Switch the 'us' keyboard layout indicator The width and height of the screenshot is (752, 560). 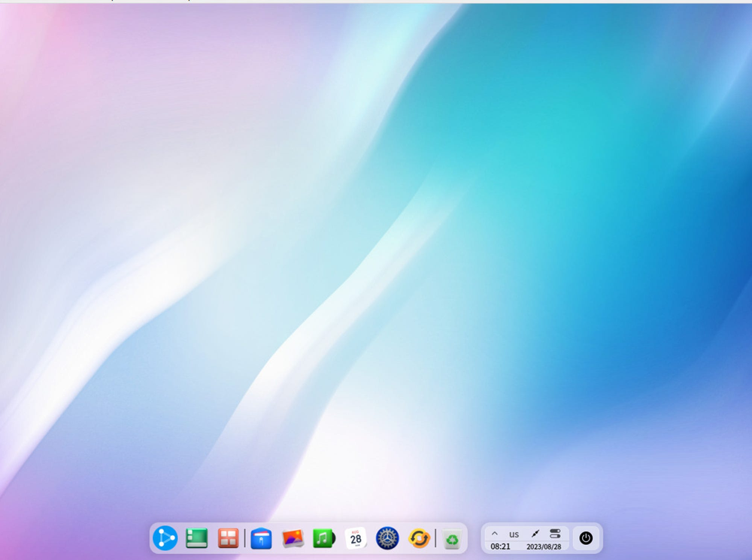(x=514, y=534)
